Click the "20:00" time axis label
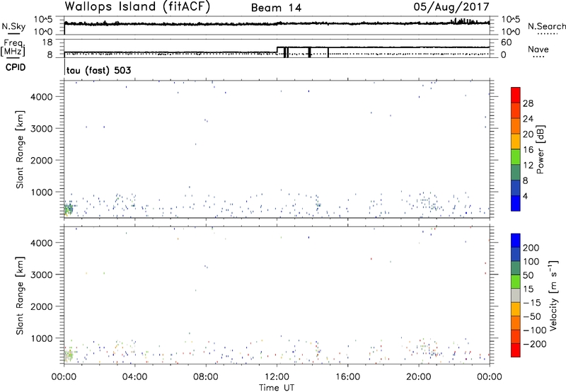This screenshot has width=566, height=392. pos(419,377)
